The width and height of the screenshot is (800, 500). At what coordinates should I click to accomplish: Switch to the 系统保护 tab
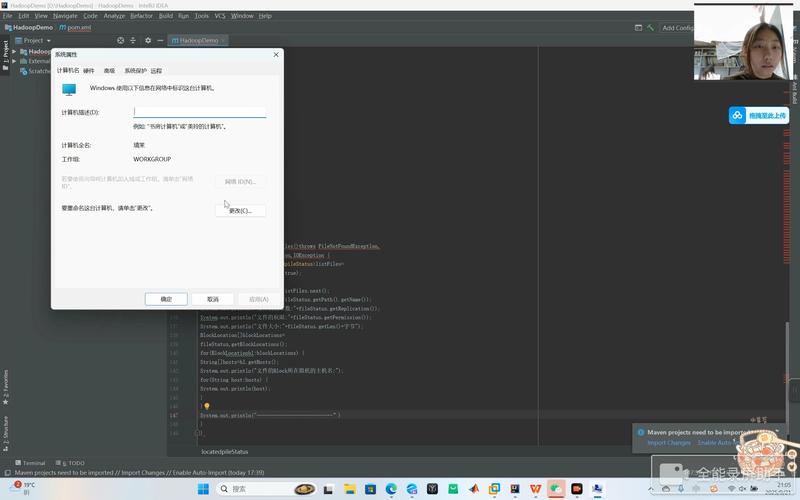(x=135, y=71)
